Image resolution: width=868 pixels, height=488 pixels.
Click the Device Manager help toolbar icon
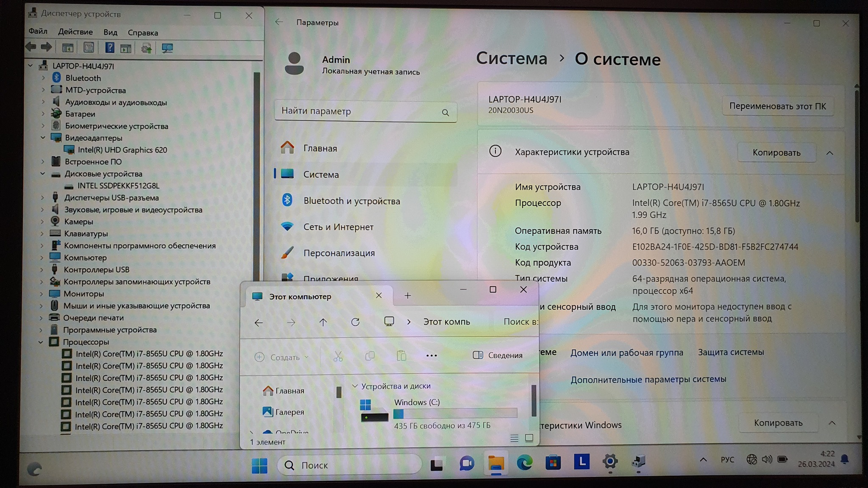(x=109, y=47)
